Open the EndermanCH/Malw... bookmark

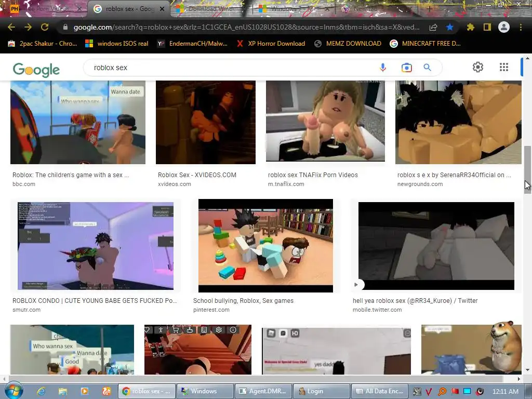point(192,44)
